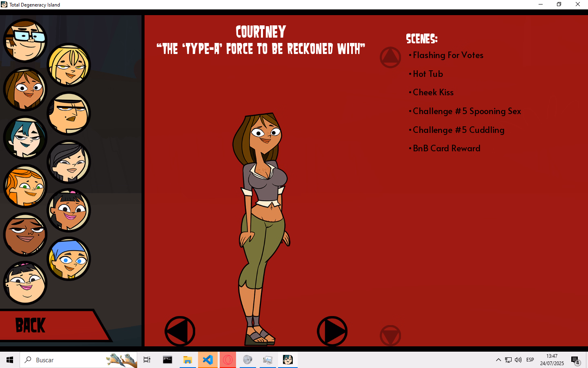Show previous outfit with left arrow
The image size is (588, 368).
click(x=180, y=331)
